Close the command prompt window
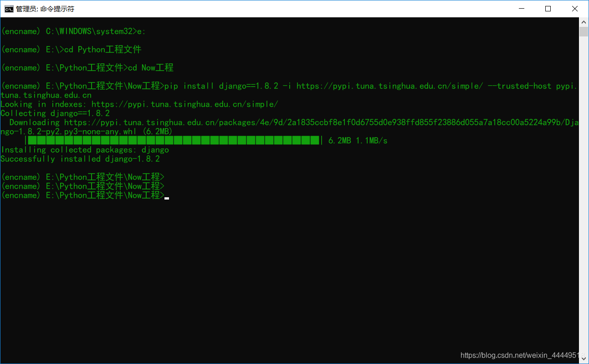The image size is (589, 364). click(x=575, y=9)
